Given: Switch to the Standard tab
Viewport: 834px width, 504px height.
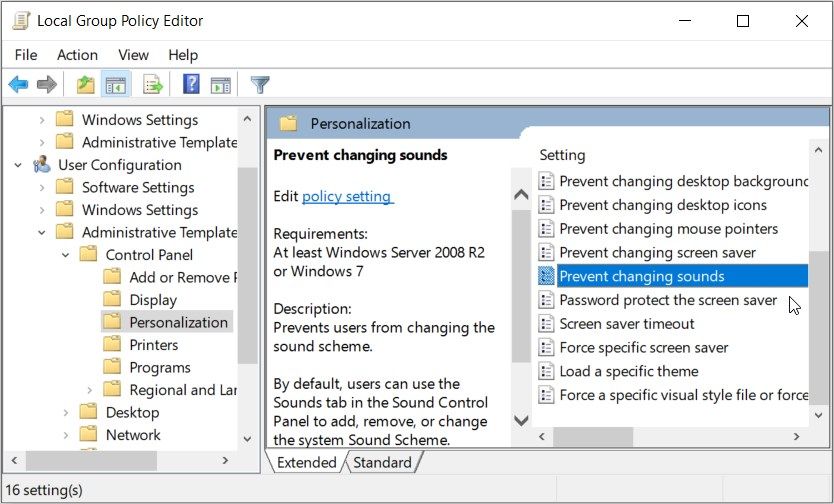Looking at the screenshot, I should [382, 462].
